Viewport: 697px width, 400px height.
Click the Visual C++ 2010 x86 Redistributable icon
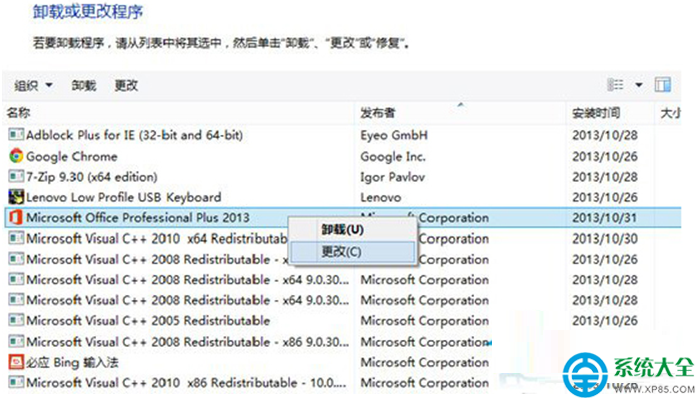tap(16, 382)
